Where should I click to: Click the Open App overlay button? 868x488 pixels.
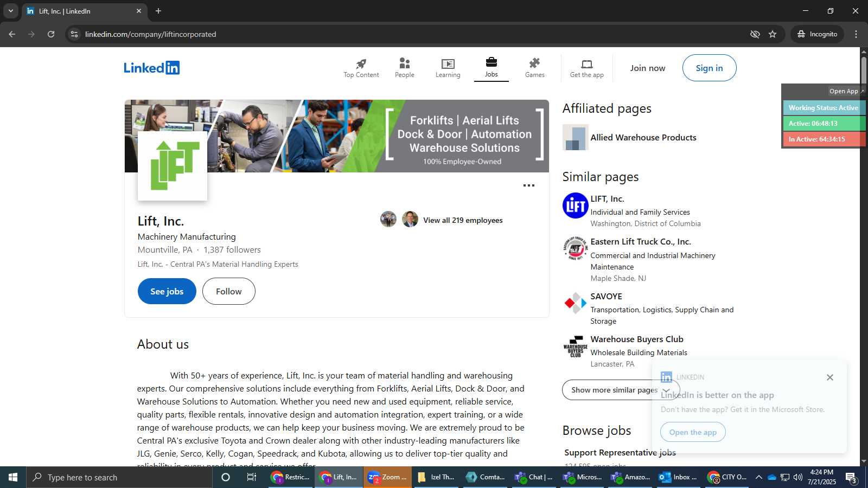click(x=846, y=91)
